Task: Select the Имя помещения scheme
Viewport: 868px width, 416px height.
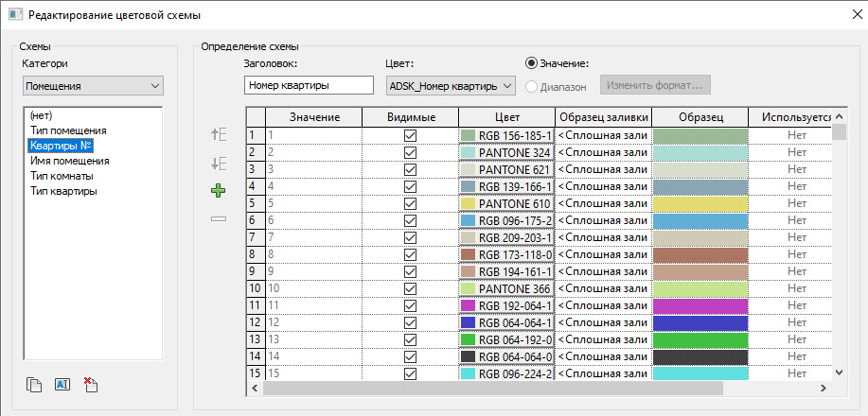Action: point(70,161)
